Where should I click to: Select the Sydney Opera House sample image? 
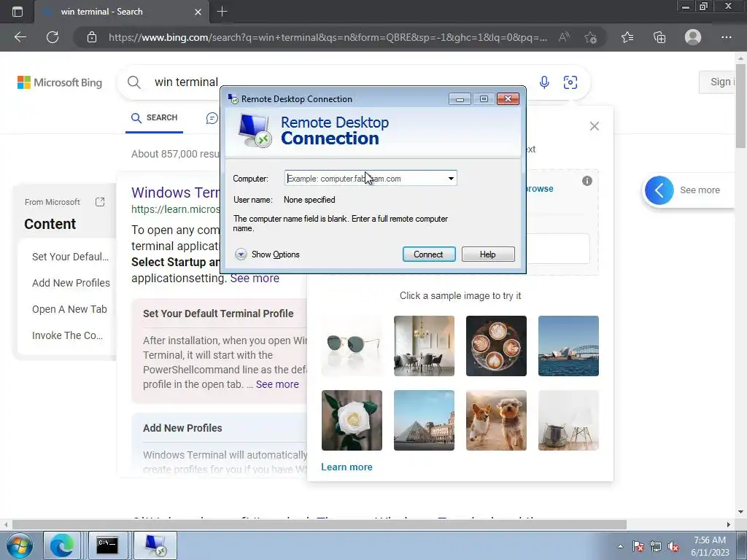click(568, 346)
